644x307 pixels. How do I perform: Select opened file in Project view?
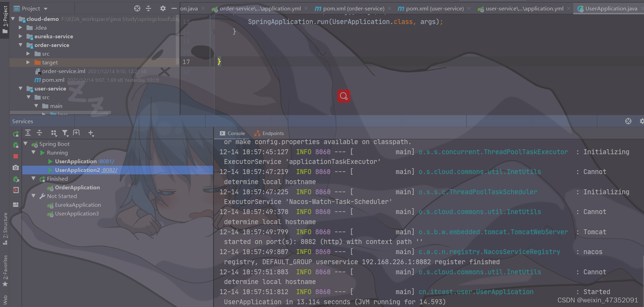137,8
